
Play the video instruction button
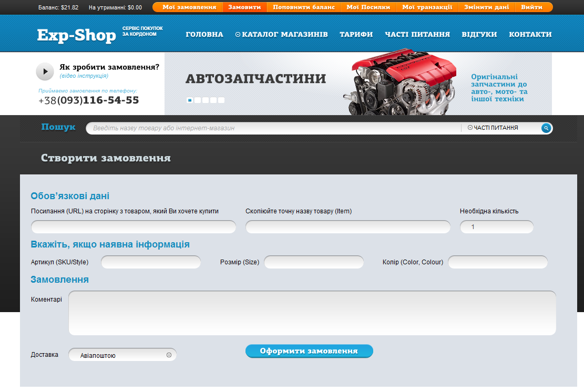point(45,71)
